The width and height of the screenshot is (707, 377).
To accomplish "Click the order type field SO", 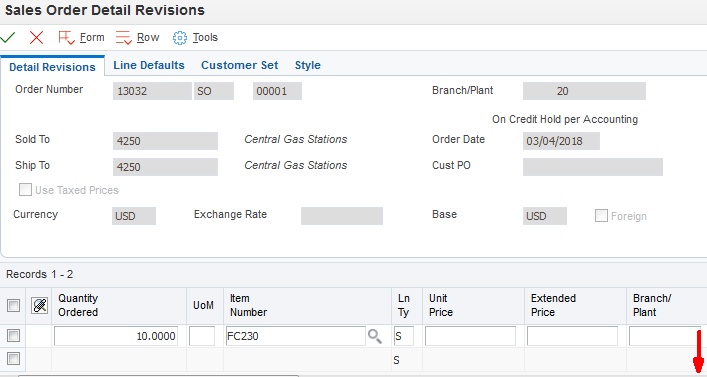I will 214,91.
